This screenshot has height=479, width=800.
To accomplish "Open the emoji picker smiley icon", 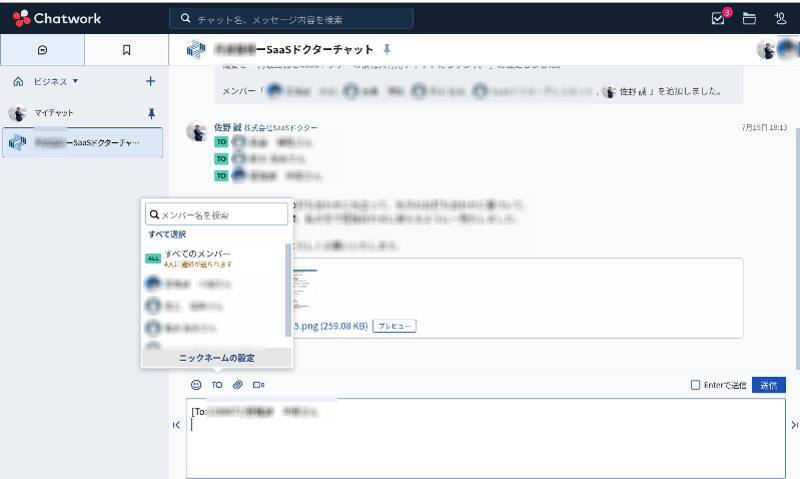I will coord(196,385).
